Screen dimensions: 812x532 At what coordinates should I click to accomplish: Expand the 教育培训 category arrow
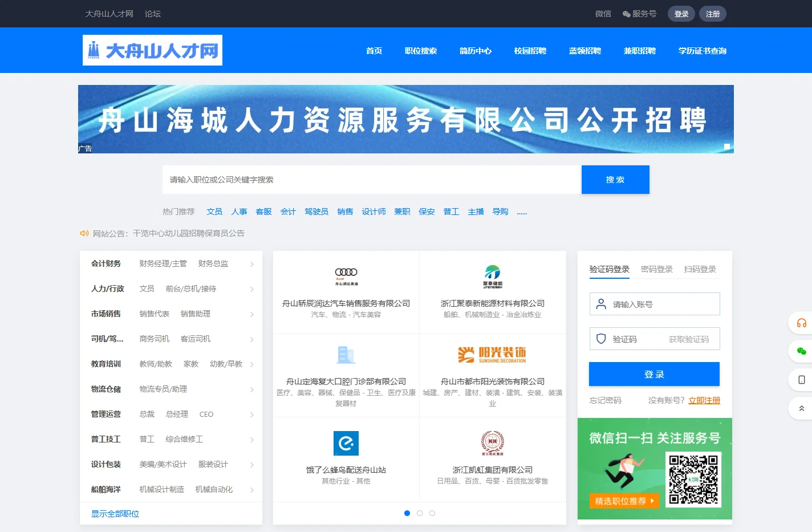pos(252,364)
